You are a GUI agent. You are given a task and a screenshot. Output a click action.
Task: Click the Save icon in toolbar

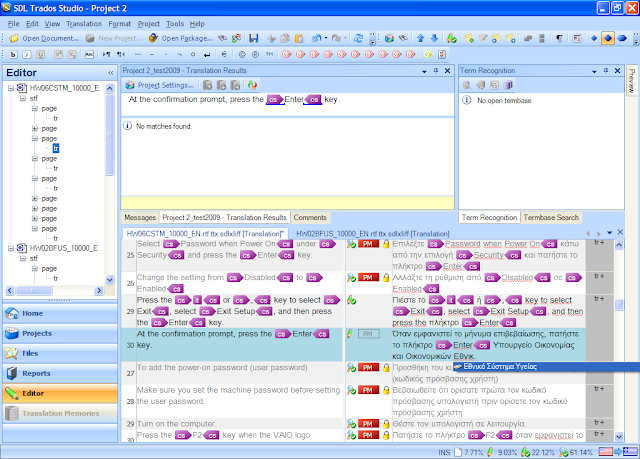pyautogui.click(x=254, y=38)
